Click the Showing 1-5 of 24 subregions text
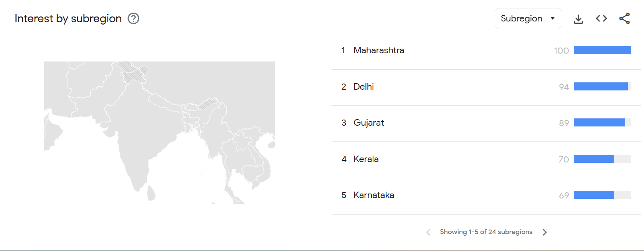This screenshot has height=251, width=644. click(x=486, y=232)
